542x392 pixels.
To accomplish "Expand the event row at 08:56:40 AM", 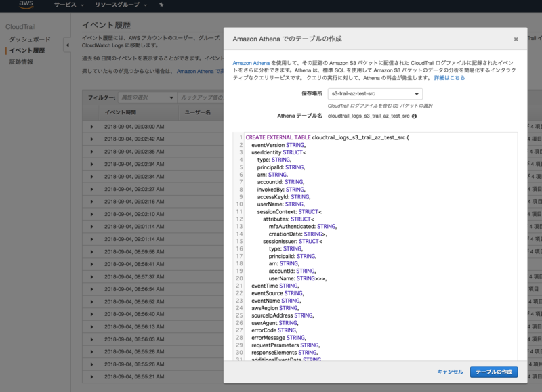I will (x=91, y=314).
